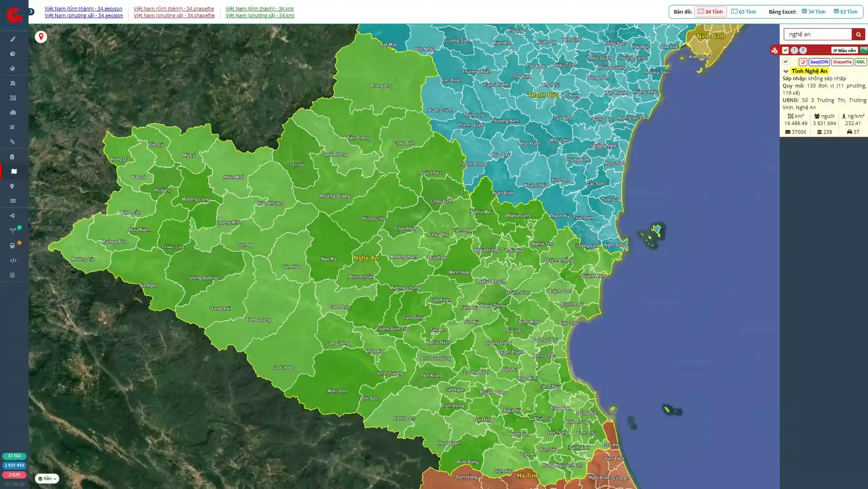Open the wrench and screwdriver tools icon
The height and width of the screenshot is (489, 868).
[x=13, y=83]
